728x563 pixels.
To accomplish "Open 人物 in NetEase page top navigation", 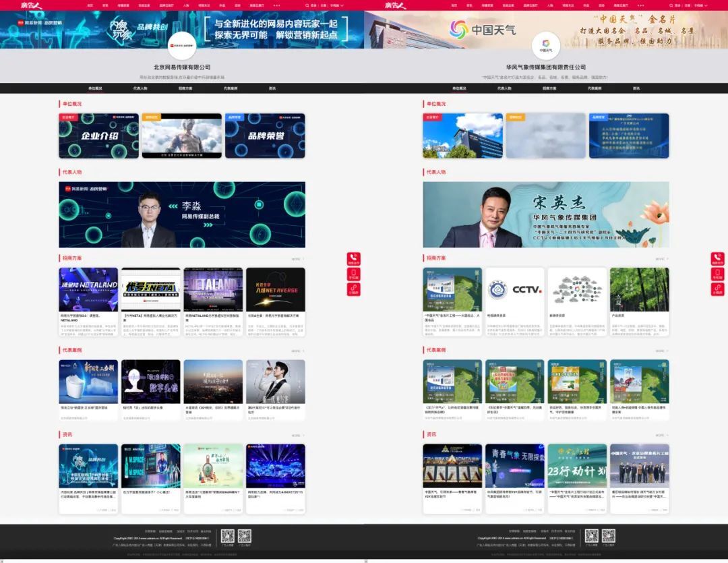I will [x=186, y=5].
